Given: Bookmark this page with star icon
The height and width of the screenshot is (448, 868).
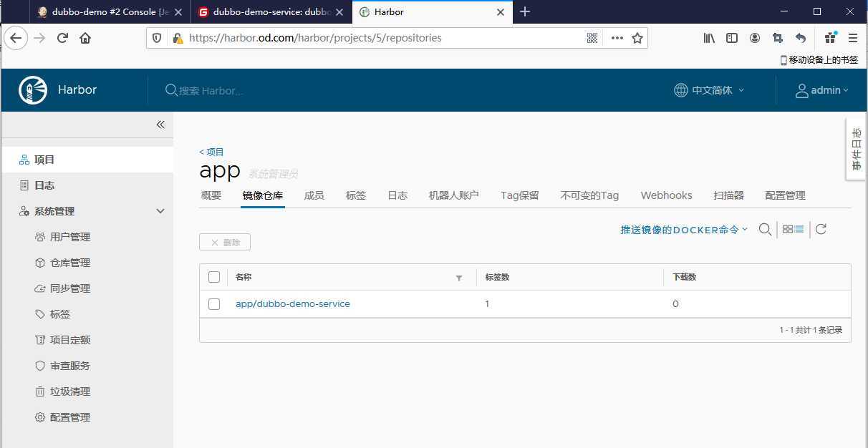Looking at the screenshot, I should 637,38.
